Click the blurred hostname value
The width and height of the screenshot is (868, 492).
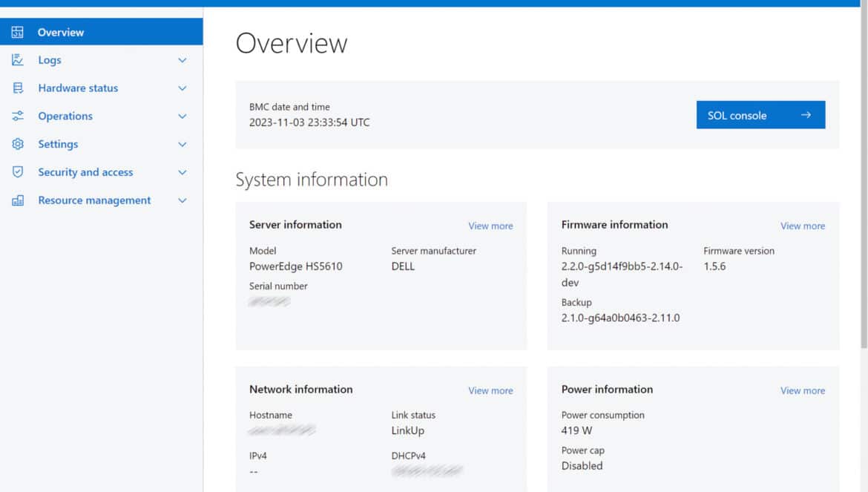tap(282, 430)
